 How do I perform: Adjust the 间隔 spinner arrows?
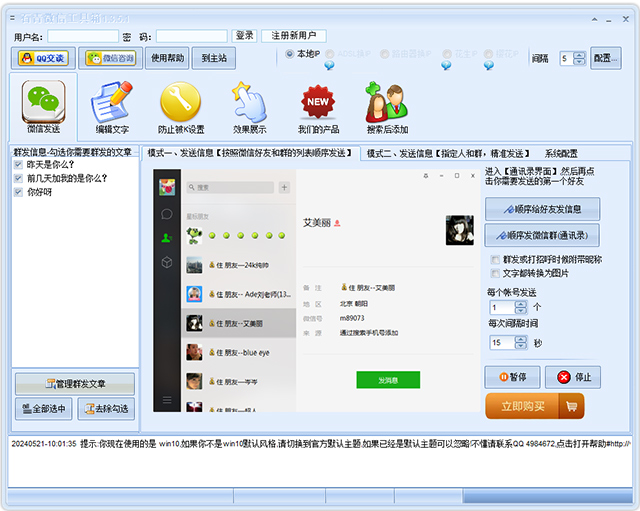pos(579,58)
